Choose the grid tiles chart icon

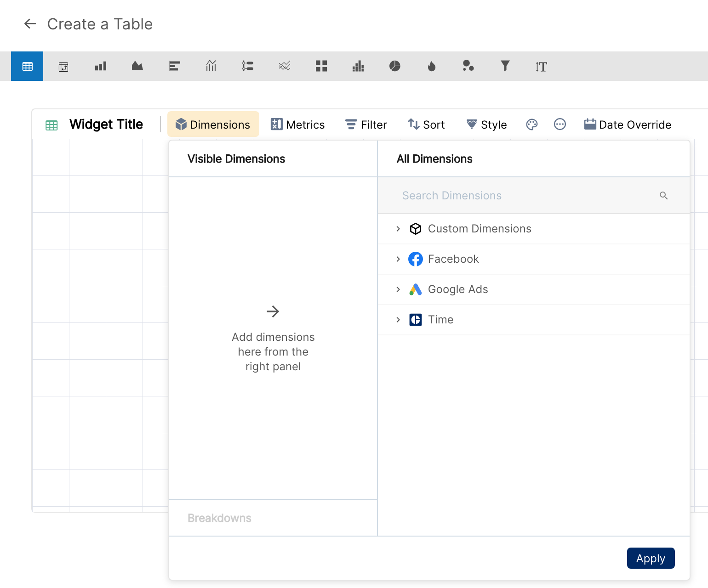(321, 66)
